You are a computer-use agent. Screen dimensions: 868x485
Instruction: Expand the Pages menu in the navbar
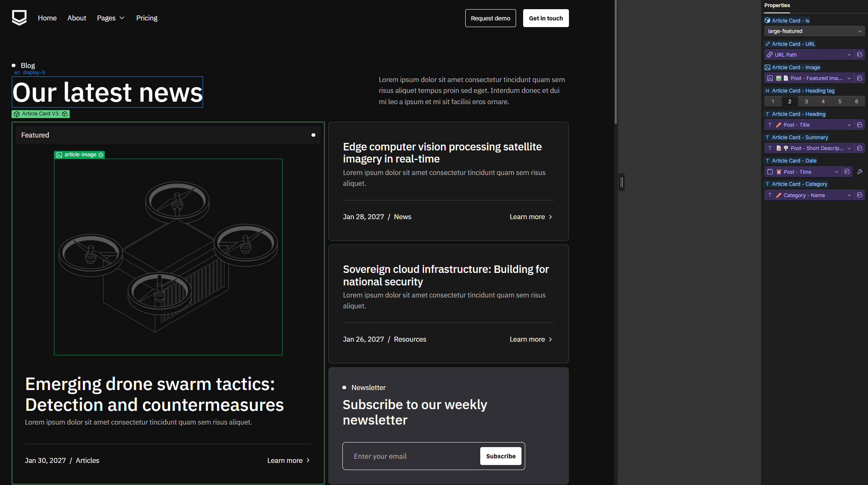pos(111,18)
